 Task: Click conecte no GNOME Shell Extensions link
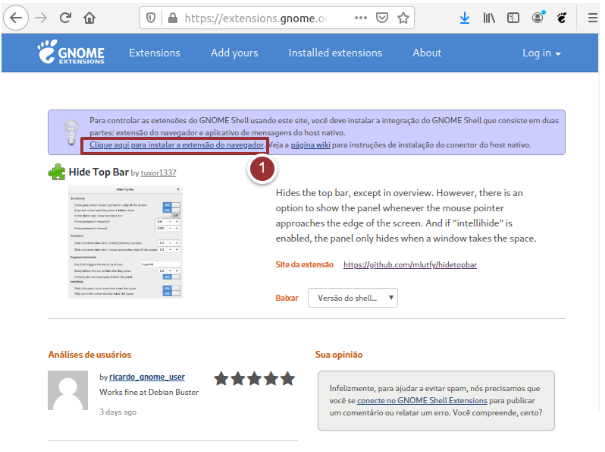pos(422,401)
